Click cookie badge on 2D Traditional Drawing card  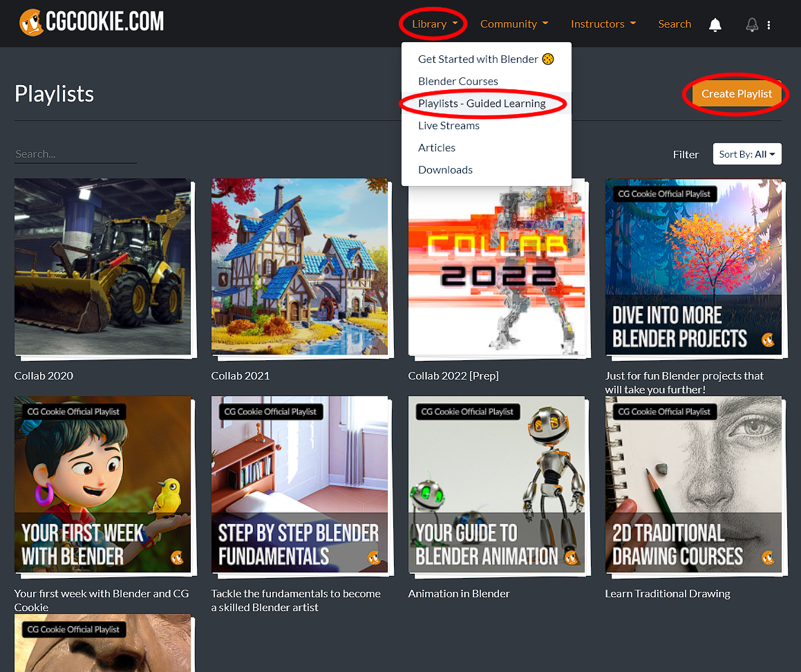coord(768,557)
